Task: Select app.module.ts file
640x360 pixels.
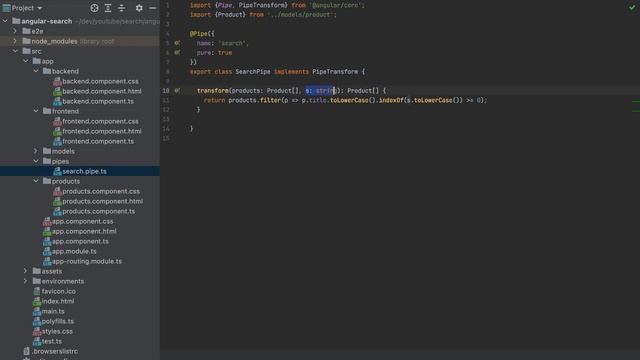Action: pos(74,251)
